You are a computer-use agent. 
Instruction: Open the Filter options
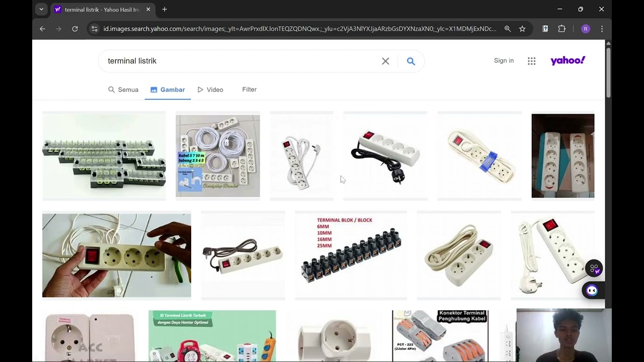[249, 89]
